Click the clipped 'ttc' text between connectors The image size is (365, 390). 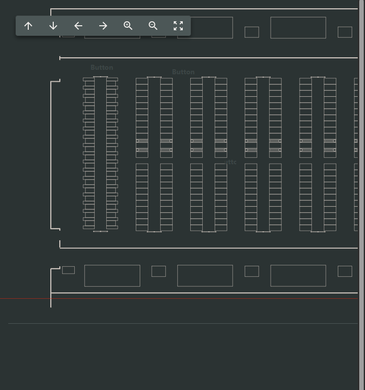click(231, 162)
